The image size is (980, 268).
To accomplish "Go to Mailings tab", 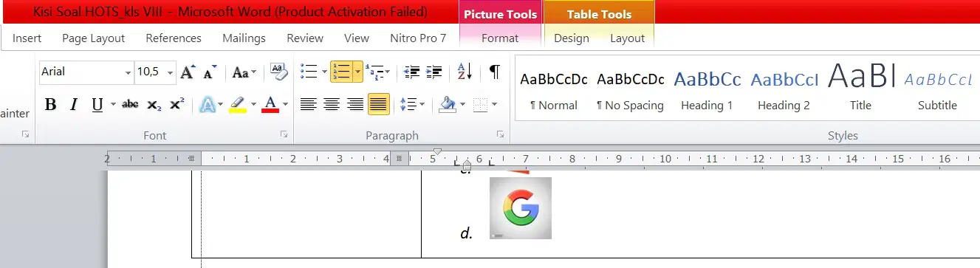I will click(x=244, y=38).
